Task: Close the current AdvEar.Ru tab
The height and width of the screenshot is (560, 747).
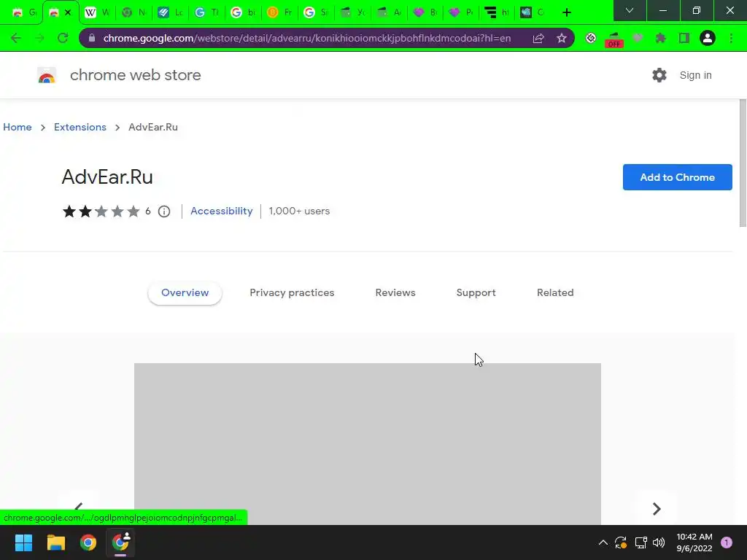Action: click(68, 12)
